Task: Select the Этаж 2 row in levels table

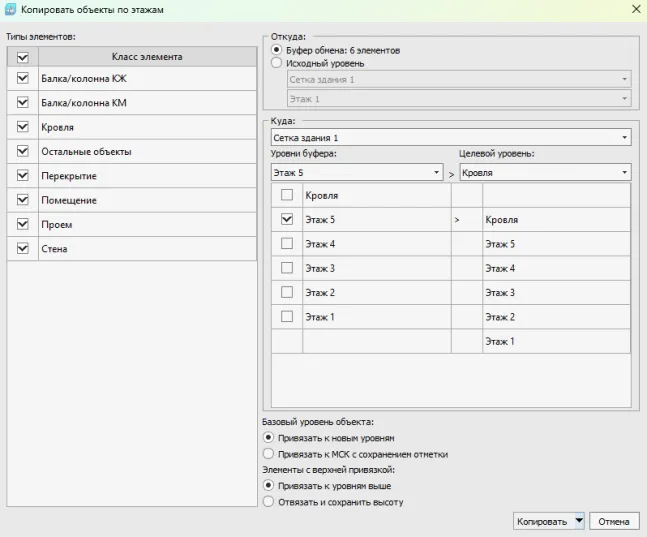Action: [375, 292]
